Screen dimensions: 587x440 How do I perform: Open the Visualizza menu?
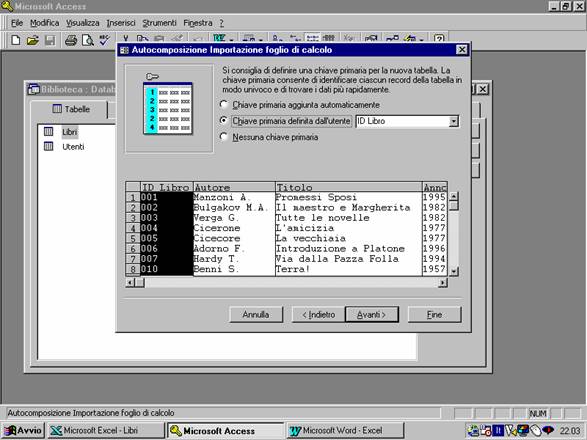(83, 23)
